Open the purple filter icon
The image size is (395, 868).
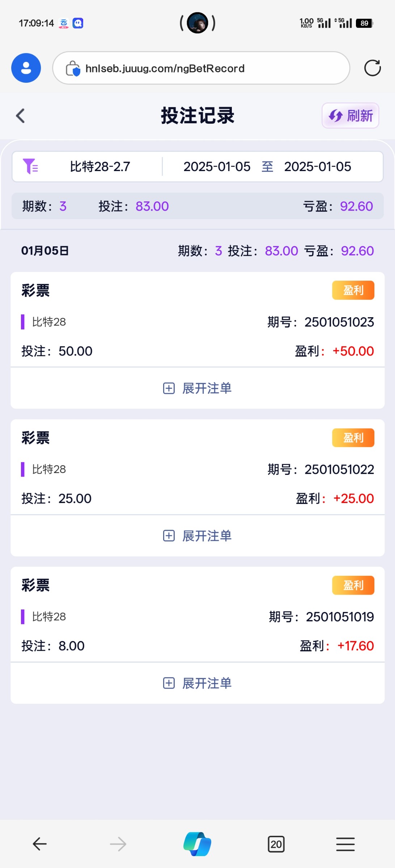(30, 166)
